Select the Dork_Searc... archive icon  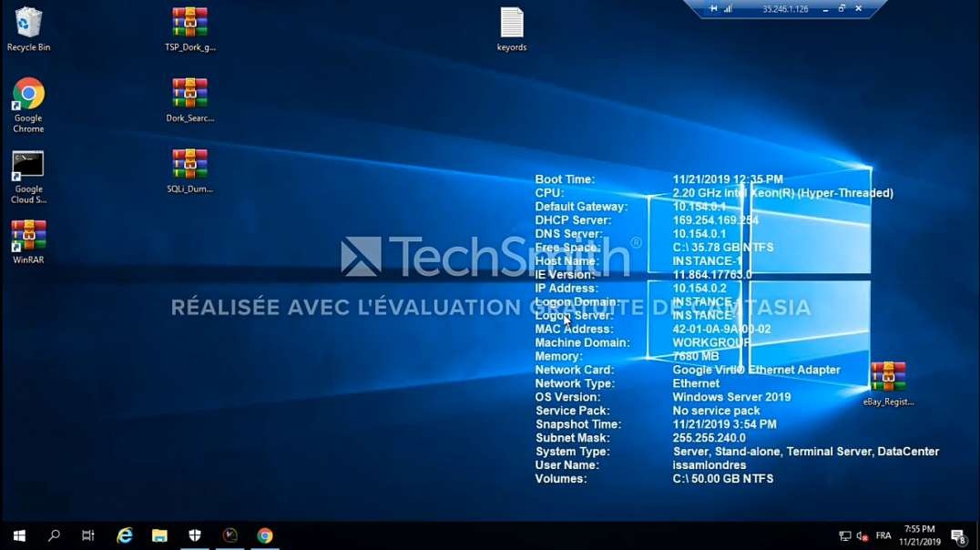[x=190, y=100]
